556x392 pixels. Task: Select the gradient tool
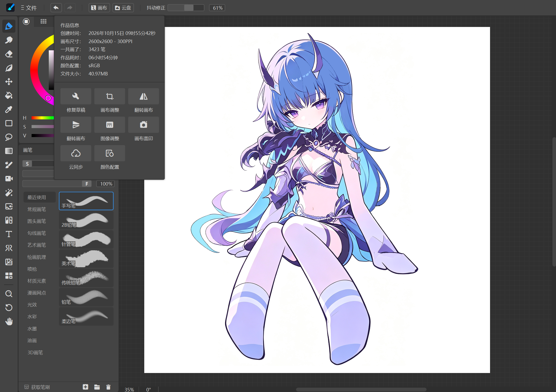click(x=9, y=151)
